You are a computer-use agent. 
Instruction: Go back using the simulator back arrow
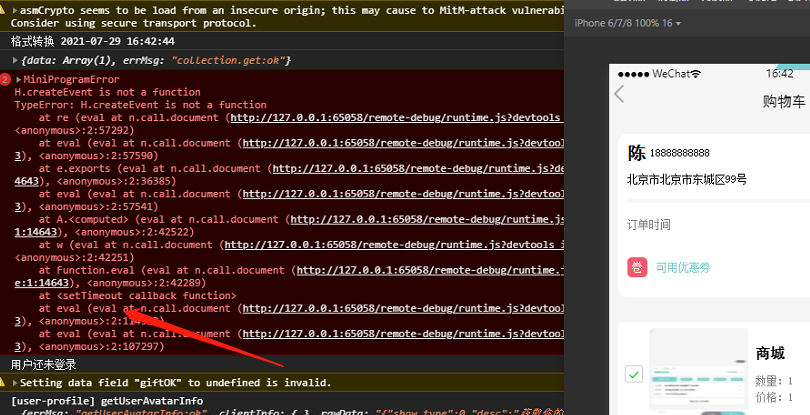coord(619,94)
